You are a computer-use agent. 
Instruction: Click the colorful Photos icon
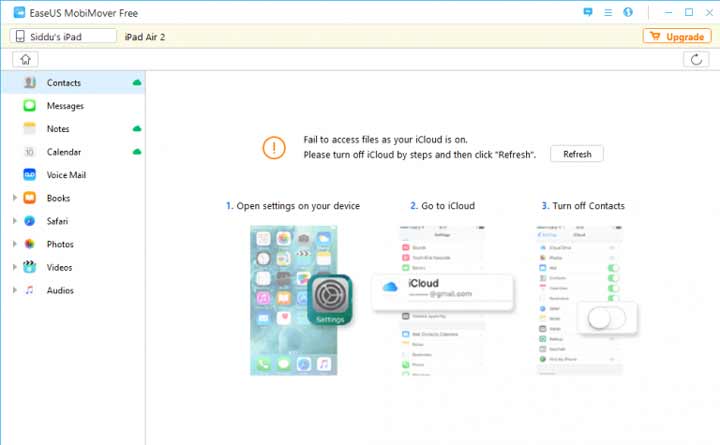29,244
